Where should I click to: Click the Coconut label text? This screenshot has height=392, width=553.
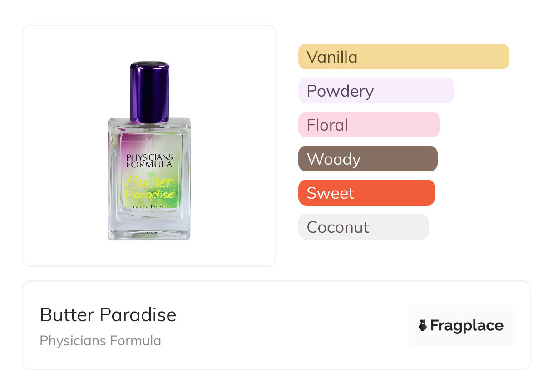point(338,227)
